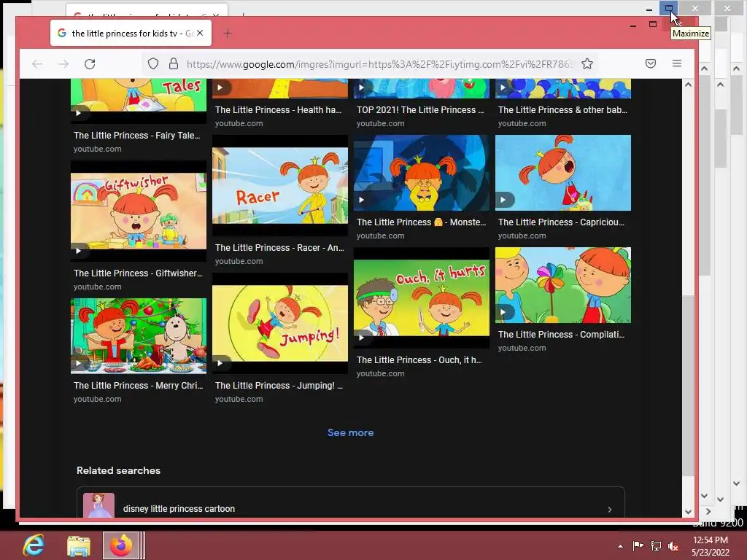Click the muted volume tray icon
This screenshot has height=560, width=747.
673,545
